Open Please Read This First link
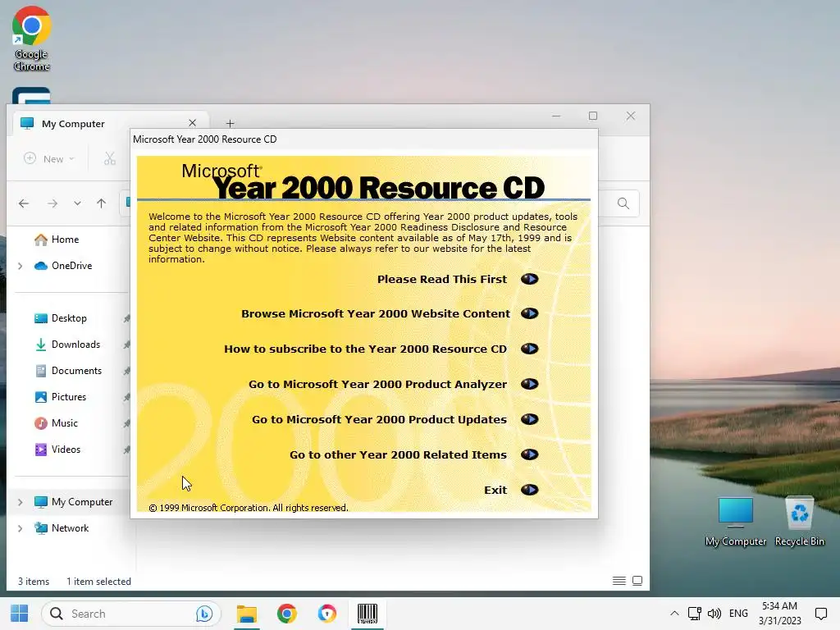The width and height of the screenshot is (840, 630). (x=442, y=279)
